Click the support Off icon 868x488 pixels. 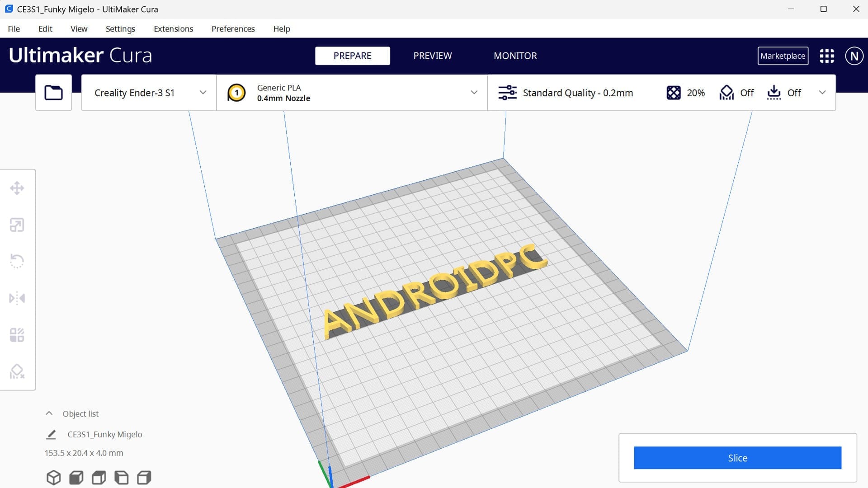click(x=726, y=93)
